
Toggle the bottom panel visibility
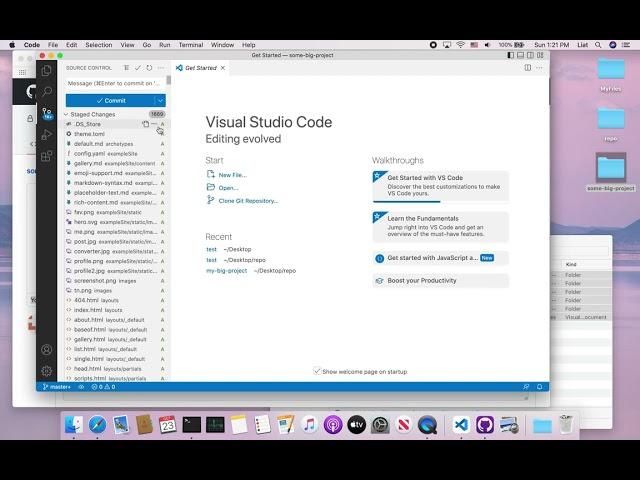click(520, 55)
